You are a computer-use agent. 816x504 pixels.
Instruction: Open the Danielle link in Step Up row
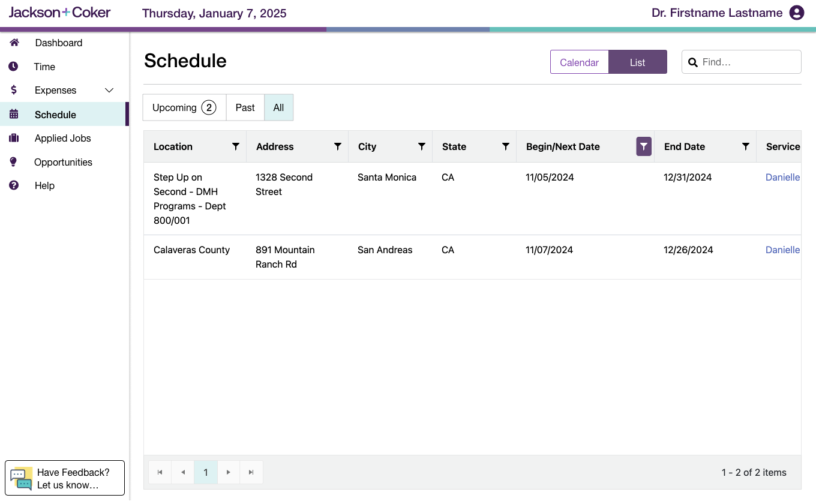782,177
